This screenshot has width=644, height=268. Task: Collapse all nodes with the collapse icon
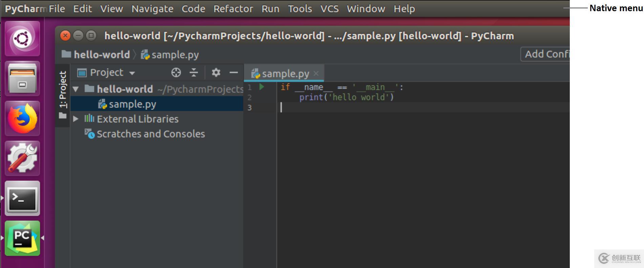point(194,72)
